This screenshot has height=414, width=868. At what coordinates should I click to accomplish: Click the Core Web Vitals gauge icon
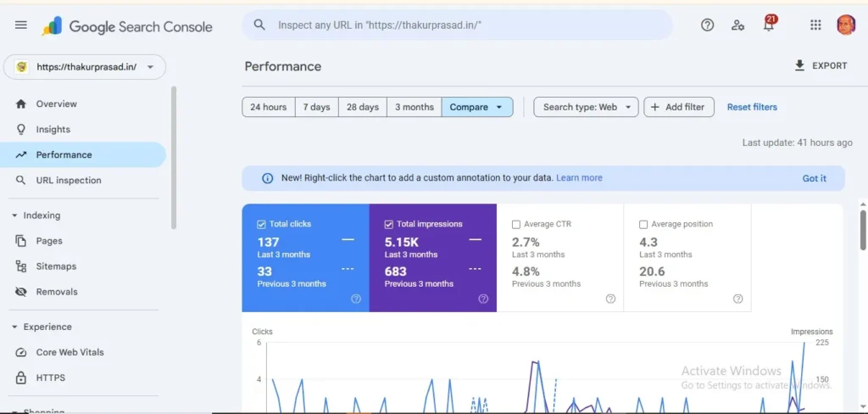[x=21, y=352]
